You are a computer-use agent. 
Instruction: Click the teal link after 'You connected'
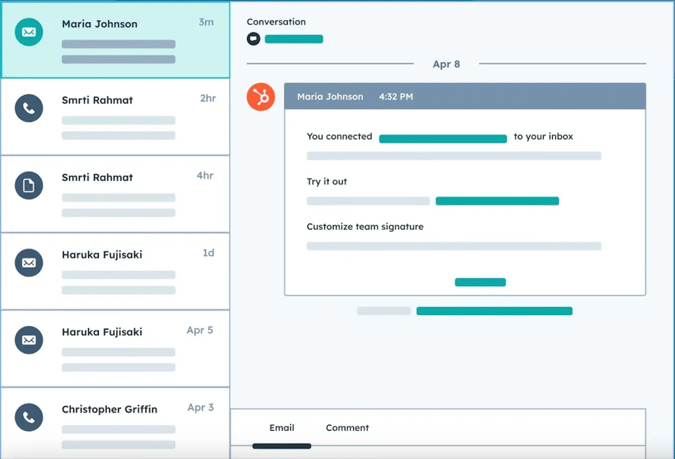pyautogui.click(x=442, y=139)
